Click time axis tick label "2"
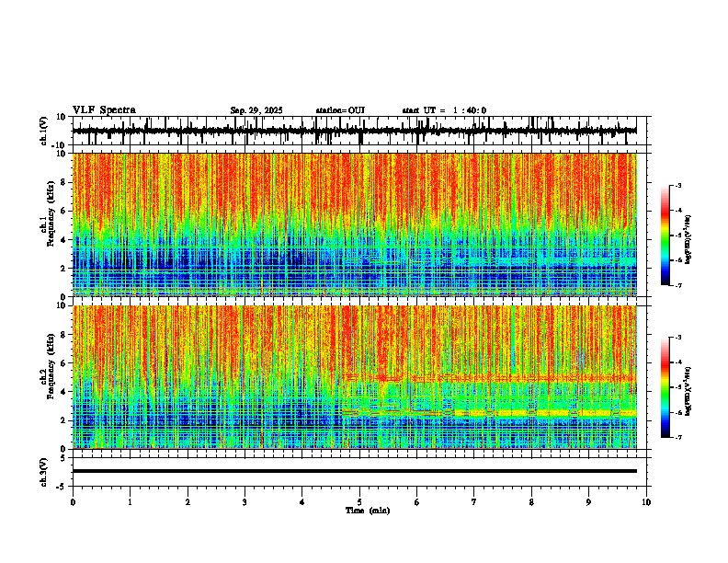 (x=188, y=502)
